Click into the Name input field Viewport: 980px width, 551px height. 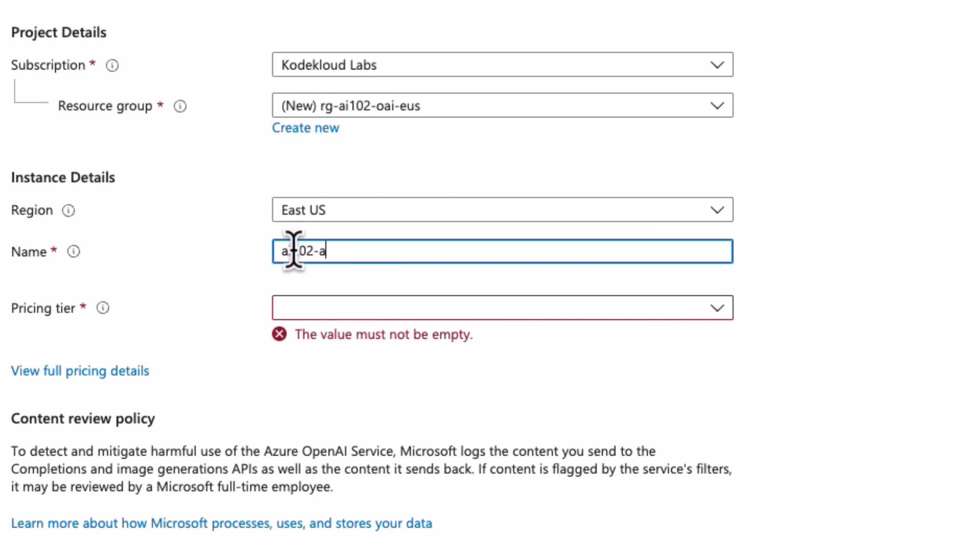[502, 251]
